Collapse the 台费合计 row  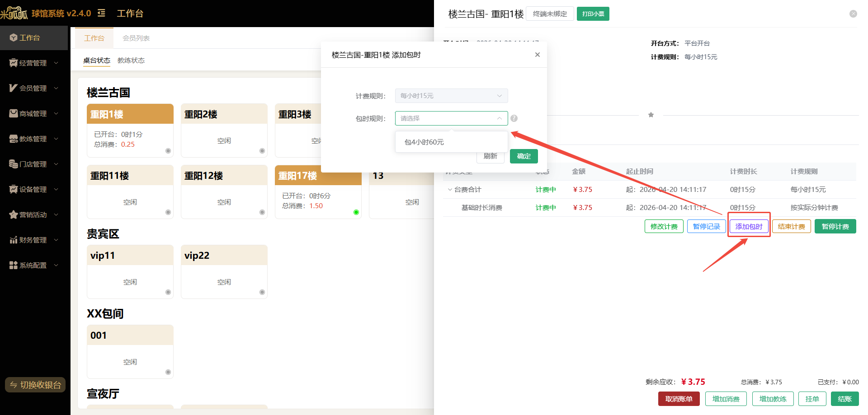[450, 190]
